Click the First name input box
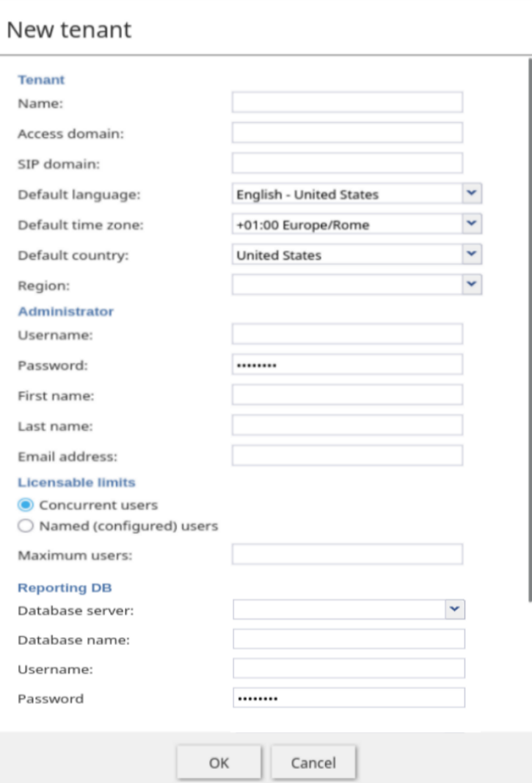Image resolution: width=532 pixels, height=783 pixels. pos(347,395)
